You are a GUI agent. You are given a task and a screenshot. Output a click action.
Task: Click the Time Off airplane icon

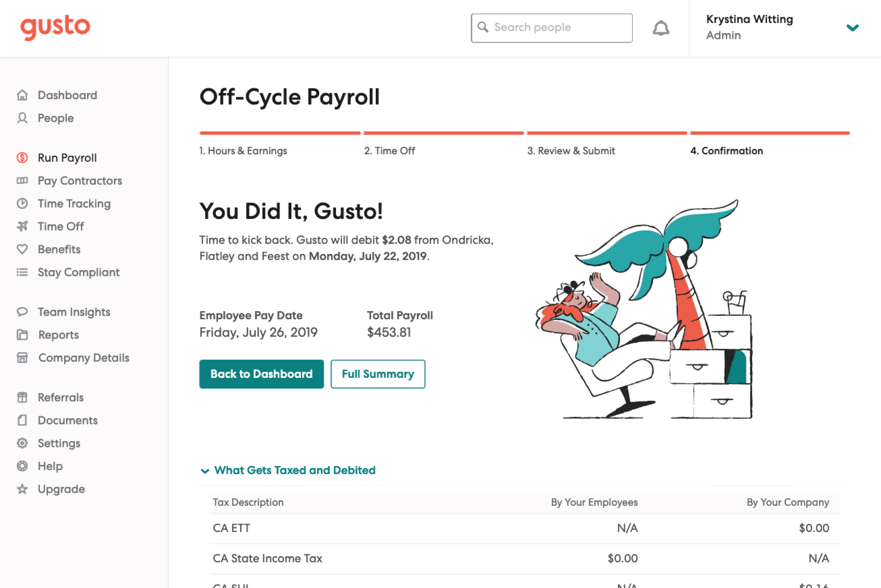click(x=22, y=226)
